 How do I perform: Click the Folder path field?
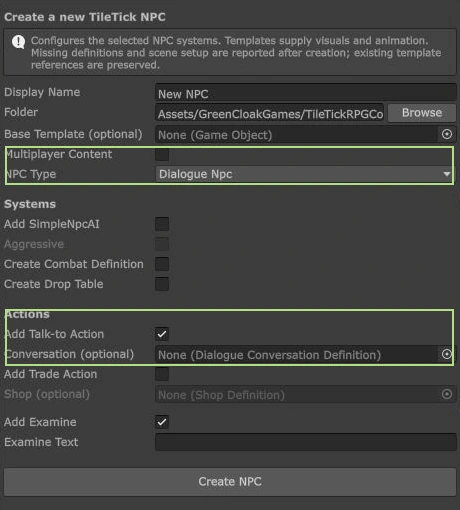click(x=270, y=113)
